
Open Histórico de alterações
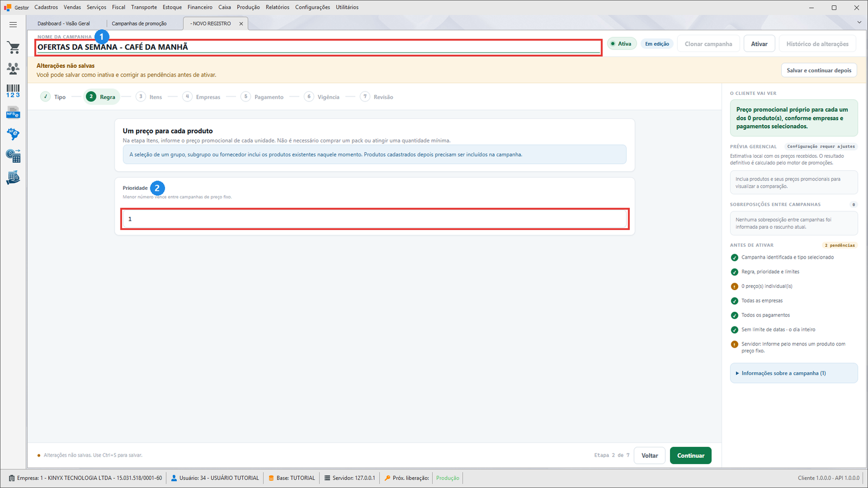tap(818, 44)
